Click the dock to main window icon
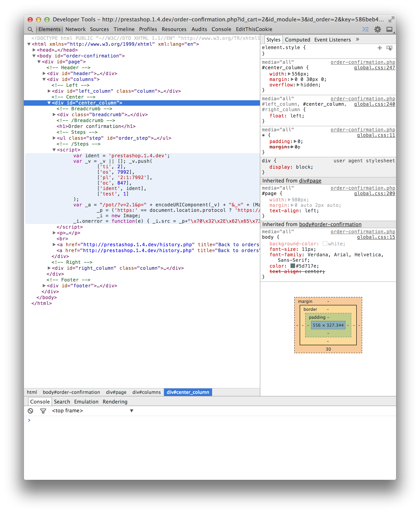This screenshot has height=513, width=420. (389, 29)
